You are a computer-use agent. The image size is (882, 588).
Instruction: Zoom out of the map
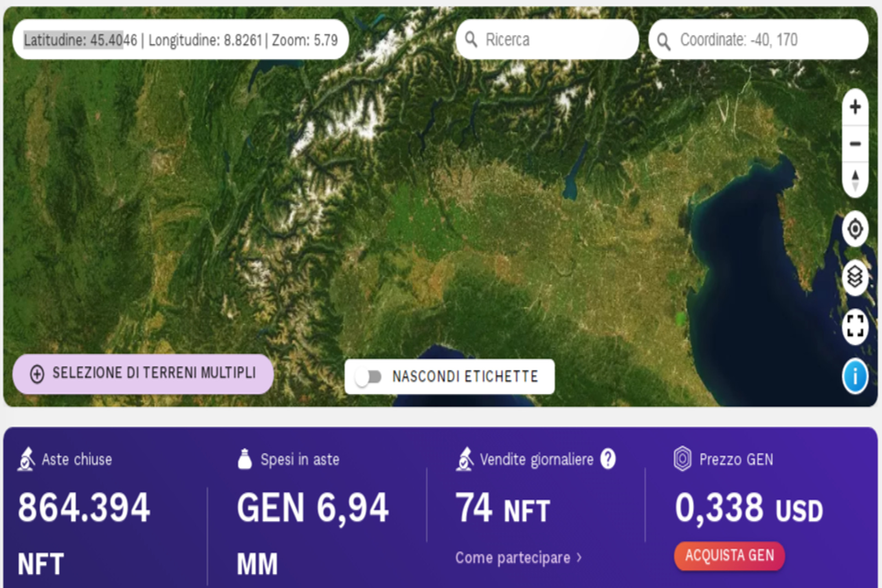pos(855,144)
